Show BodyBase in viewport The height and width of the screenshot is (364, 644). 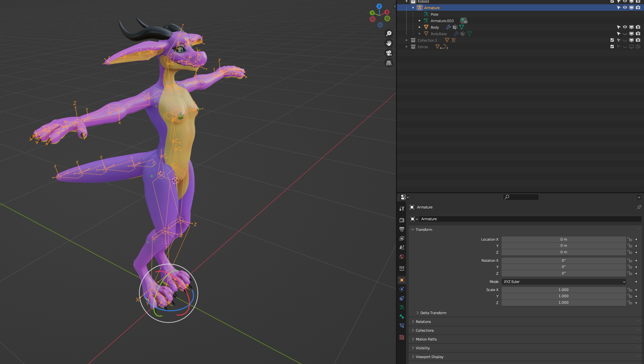[625, 34]
